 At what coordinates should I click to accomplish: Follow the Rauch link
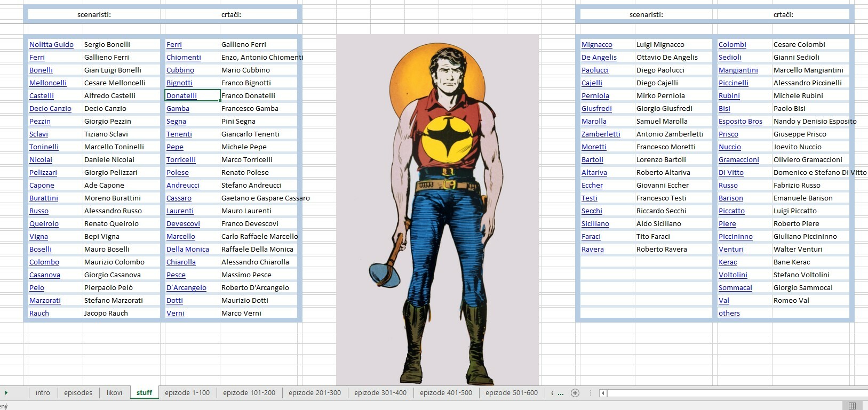click(39, 313)
